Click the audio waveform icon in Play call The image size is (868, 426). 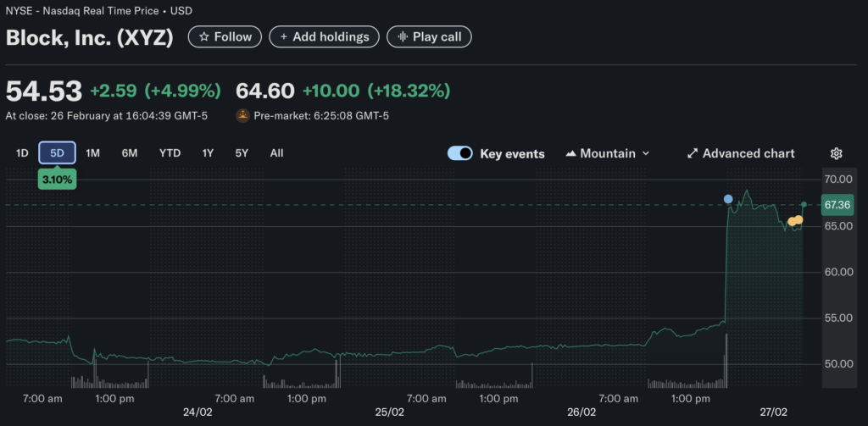403,37
